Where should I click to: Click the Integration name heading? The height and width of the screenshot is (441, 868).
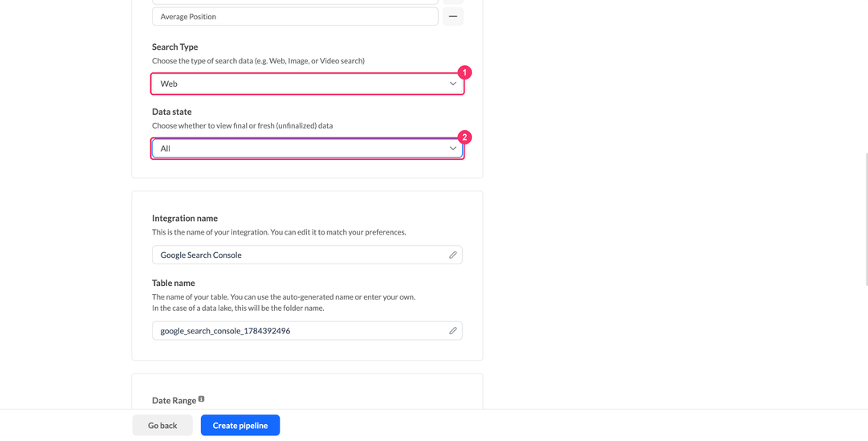click(185, 218)
